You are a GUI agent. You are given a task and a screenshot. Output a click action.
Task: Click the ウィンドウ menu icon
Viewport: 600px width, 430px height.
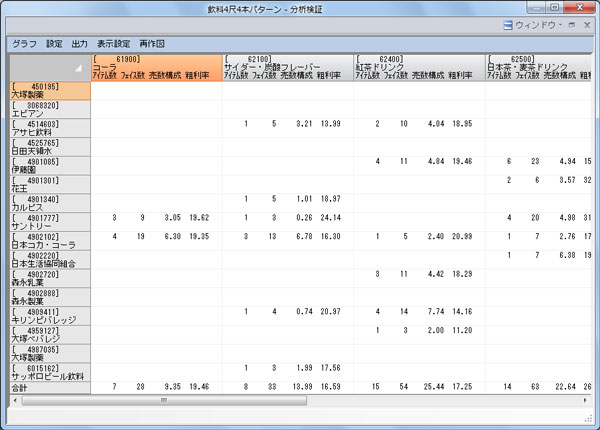508,25
